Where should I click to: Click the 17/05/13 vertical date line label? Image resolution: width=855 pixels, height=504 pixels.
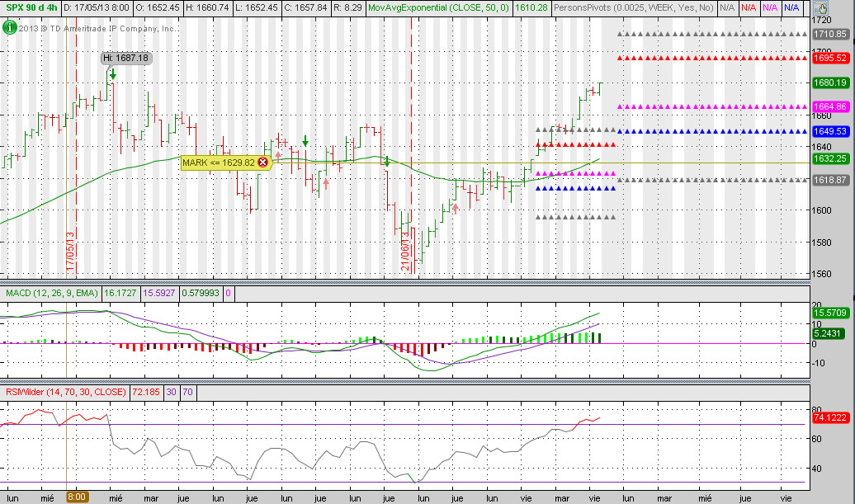[70, 252]
